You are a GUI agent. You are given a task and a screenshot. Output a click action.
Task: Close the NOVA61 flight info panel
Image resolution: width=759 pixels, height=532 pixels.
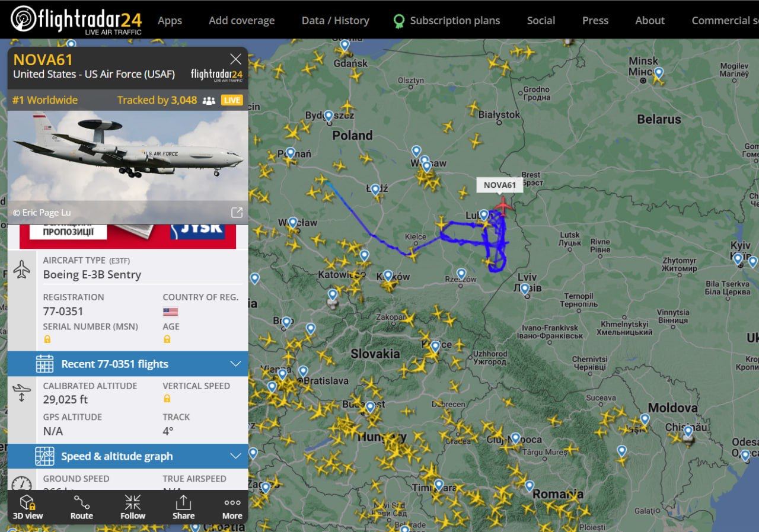235,59
